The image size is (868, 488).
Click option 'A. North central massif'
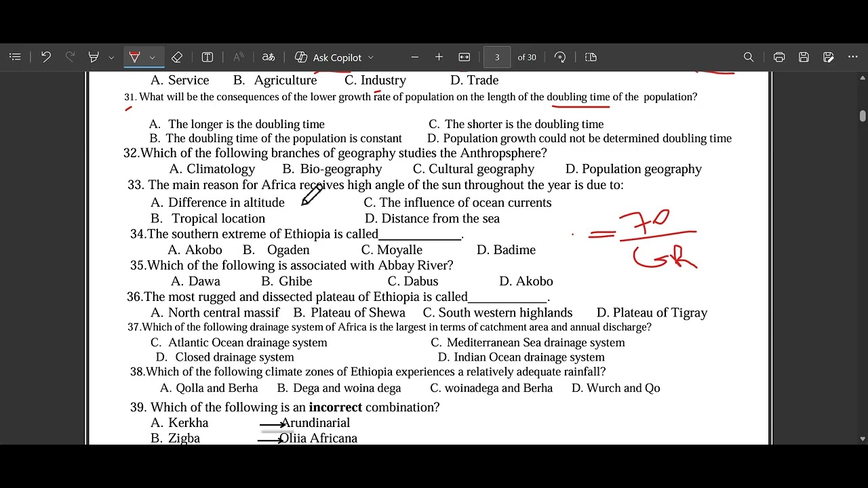pos(215,312)
